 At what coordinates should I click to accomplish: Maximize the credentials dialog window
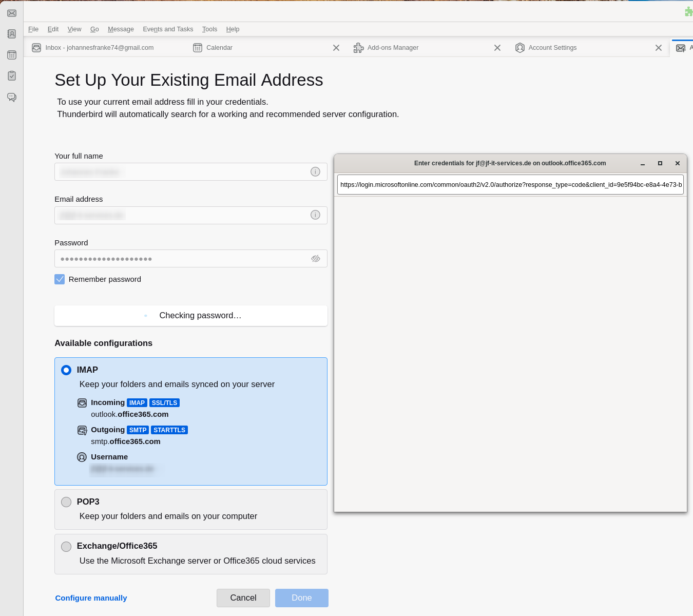660,163
